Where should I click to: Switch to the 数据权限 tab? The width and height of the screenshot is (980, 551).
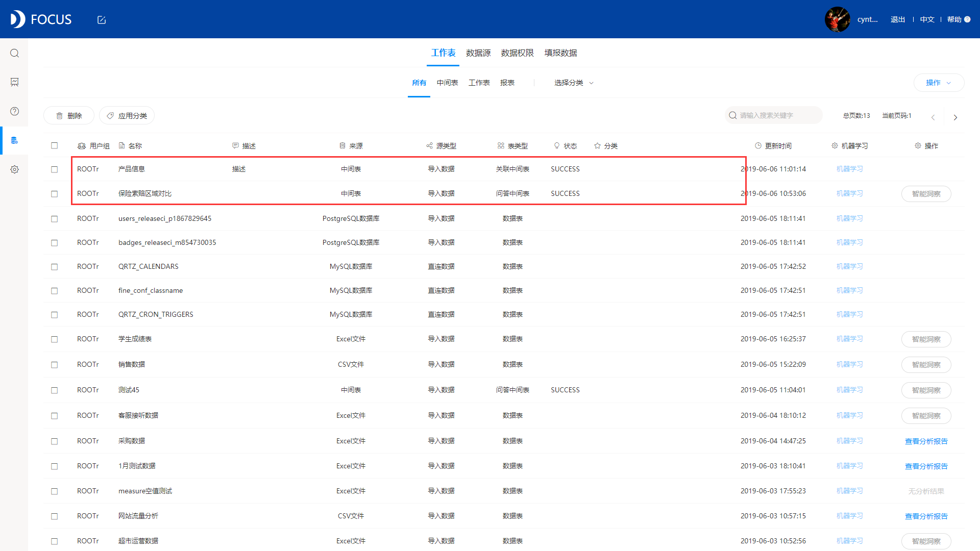pos(517,53)
